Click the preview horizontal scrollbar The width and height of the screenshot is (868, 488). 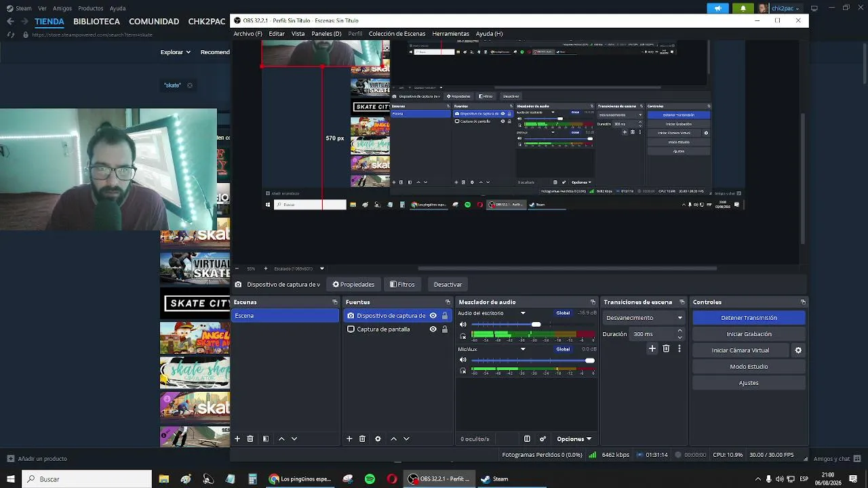click(x=567, y=268)
